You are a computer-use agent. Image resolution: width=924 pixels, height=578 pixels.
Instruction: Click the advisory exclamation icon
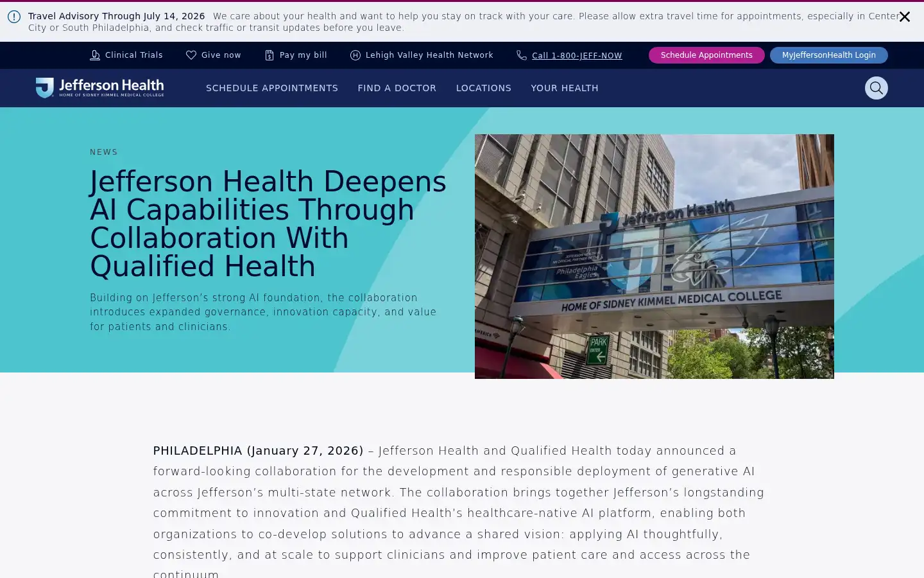click(x=14, y=17)
